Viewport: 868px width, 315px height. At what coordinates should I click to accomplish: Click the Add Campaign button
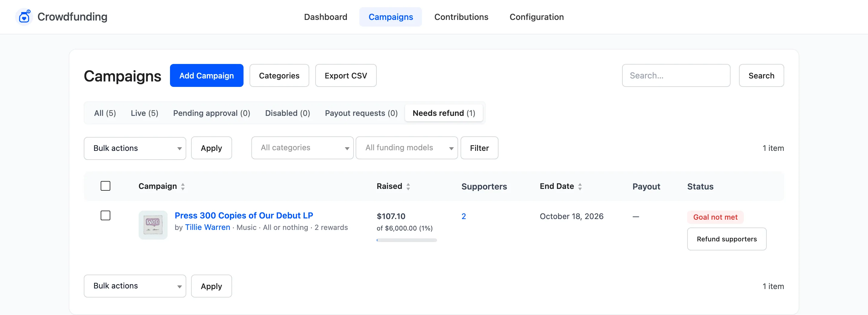206,75
